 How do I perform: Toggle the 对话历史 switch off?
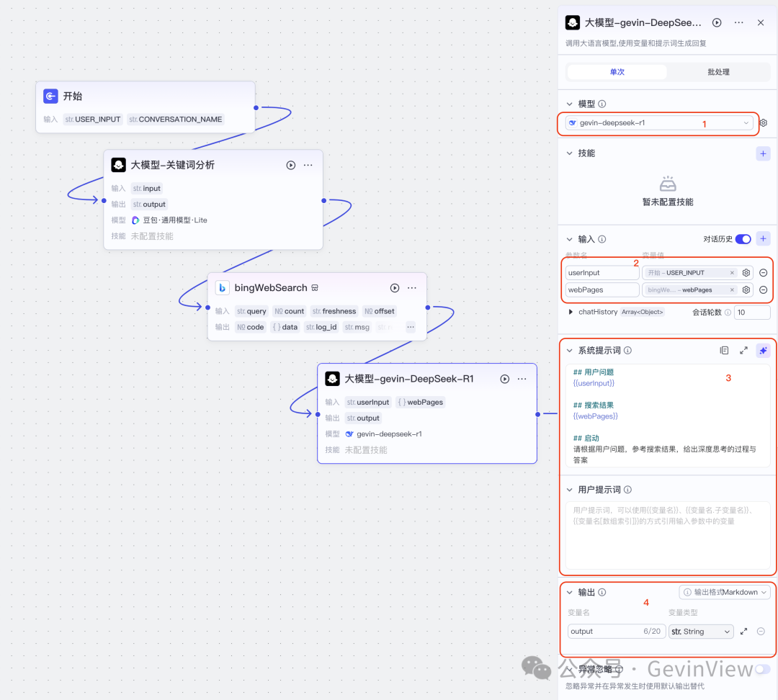[x=743, y=239]
